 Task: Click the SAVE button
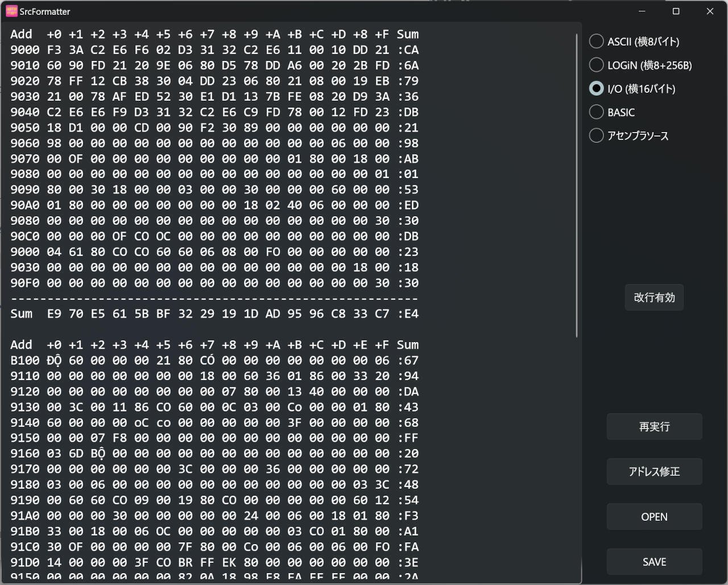(x=654, y=562)
